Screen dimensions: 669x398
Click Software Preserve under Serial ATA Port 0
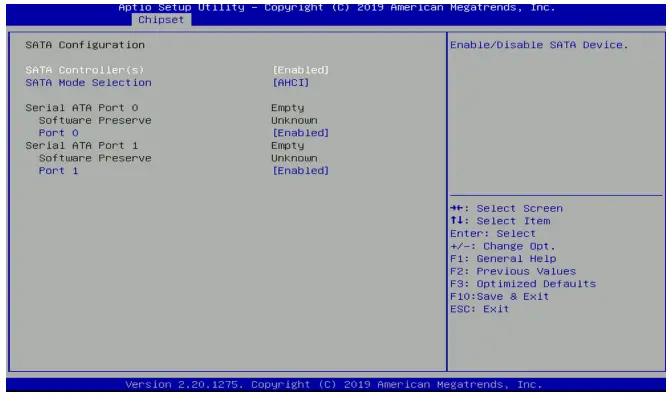(95, 120)
